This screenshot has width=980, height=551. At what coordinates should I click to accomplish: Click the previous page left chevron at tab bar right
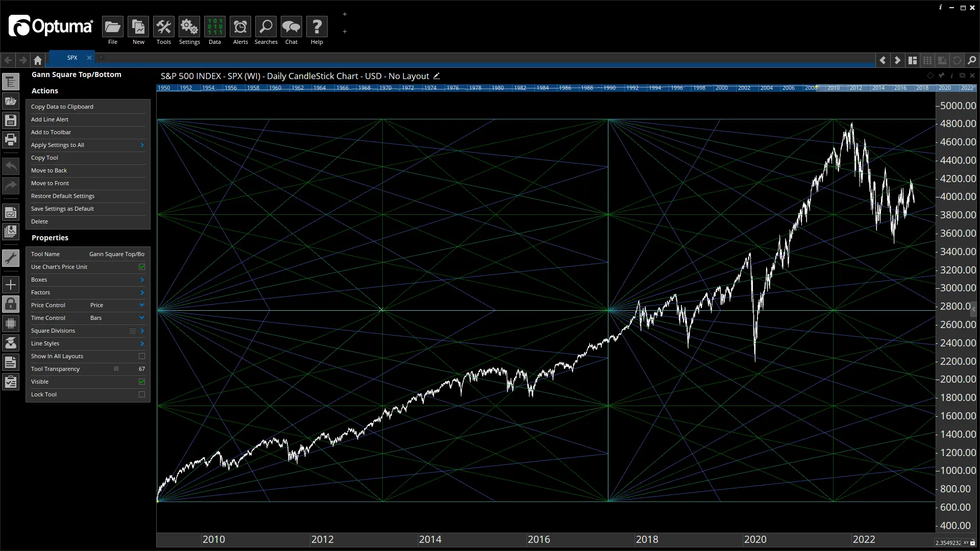pos(883,60)
